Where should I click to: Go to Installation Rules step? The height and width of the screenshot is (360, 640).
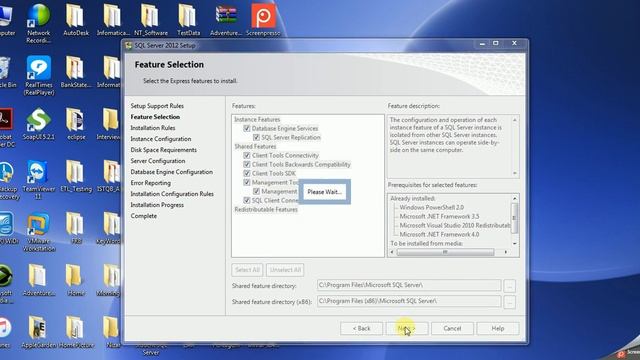click(153, 128)
